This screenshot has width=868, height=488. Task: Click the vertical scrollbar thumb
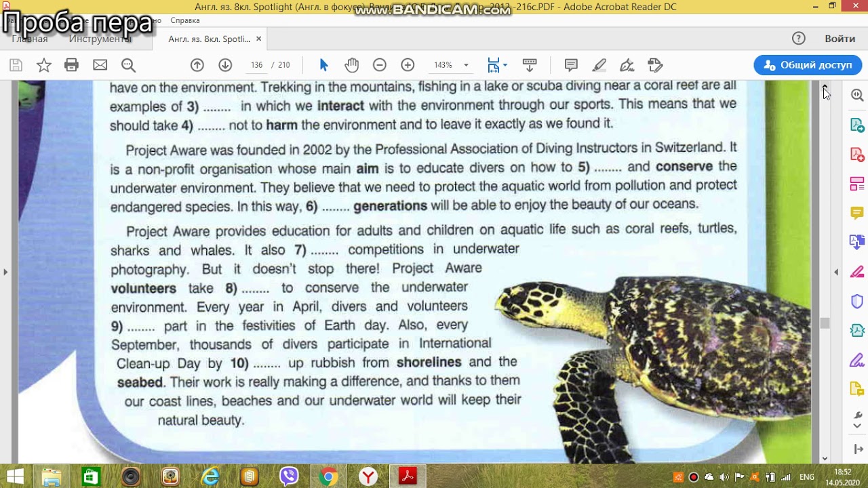tap(825, 323)
